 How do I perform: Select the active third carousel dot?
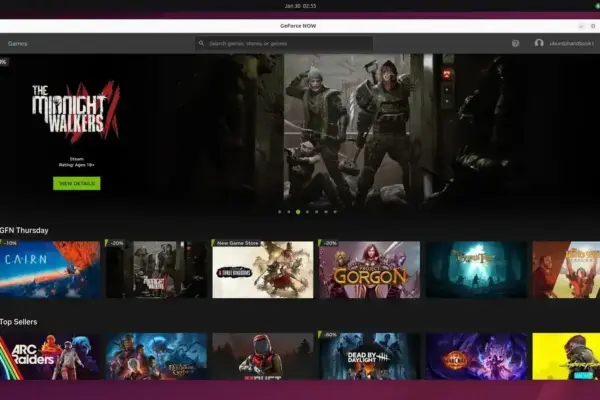tap(298, 212)
